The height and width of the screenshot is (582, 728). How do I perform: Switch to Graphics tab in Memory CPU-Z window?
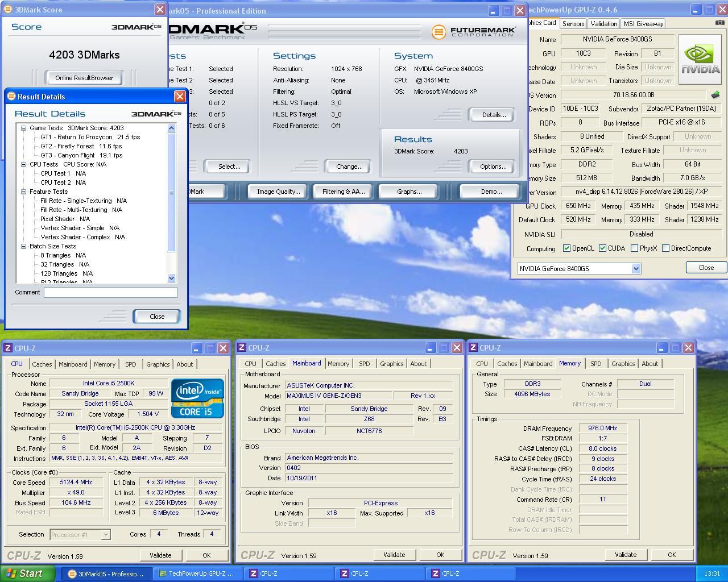coord(623,364)
